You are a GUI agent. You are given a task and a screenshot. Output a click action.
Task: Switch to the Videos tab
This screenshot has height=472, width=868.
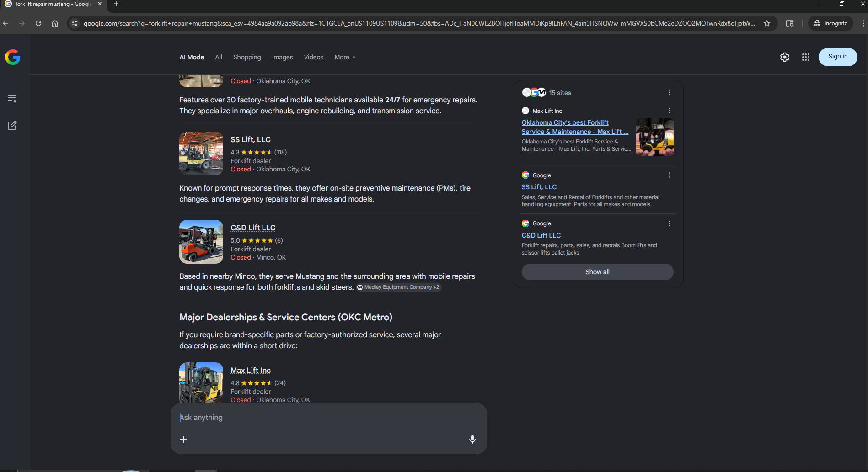click(313, 57)
